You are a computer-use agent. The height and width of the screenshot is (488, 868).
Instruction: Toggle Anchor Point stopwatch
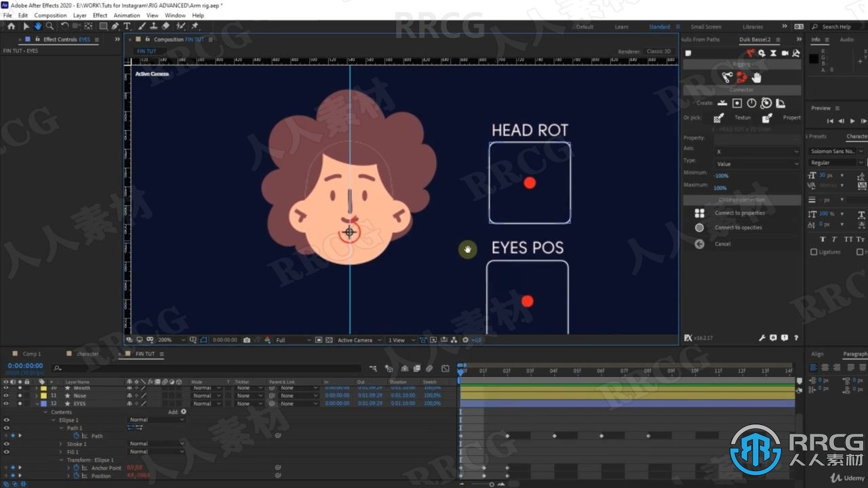point(76,468)
